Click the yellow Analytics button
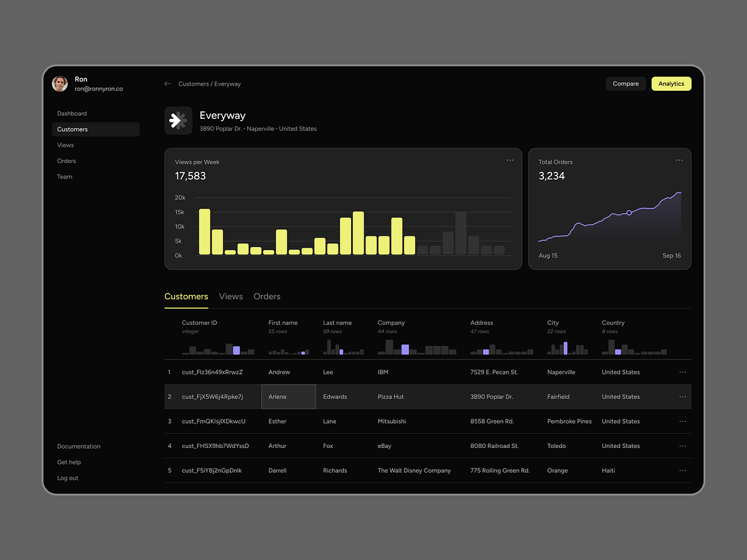Screen dimensions: 747x560 coord(671,84)
